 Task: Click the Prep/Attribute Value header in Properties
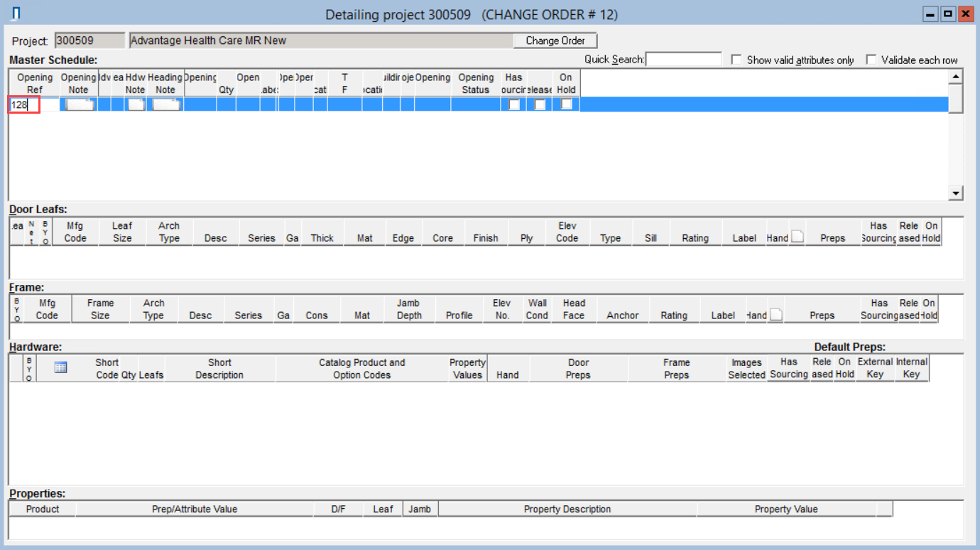[x=195, y=509]
